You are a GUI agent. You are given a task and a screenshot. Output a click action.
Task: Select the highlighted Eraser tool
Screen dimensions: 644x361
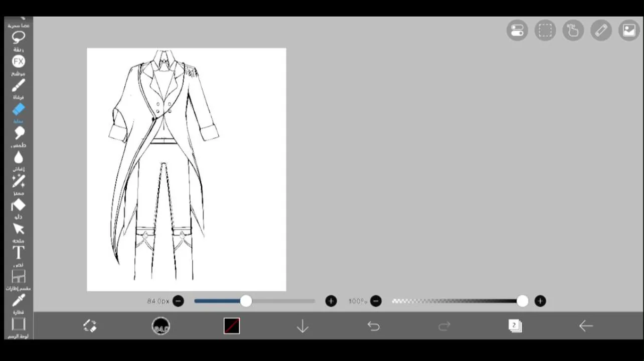pyautogui.click(x=19, y=109)
